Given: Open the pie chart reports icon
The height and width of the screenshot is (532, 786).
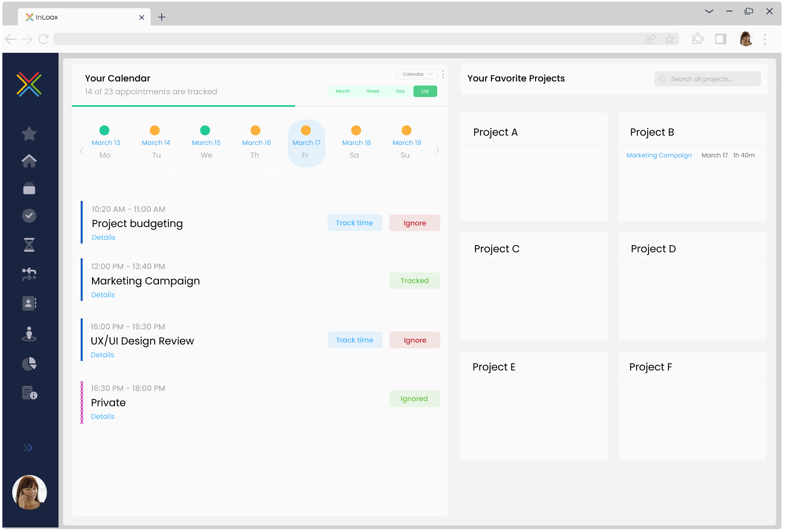Looking at the screenshot, I should pos(29,364).
